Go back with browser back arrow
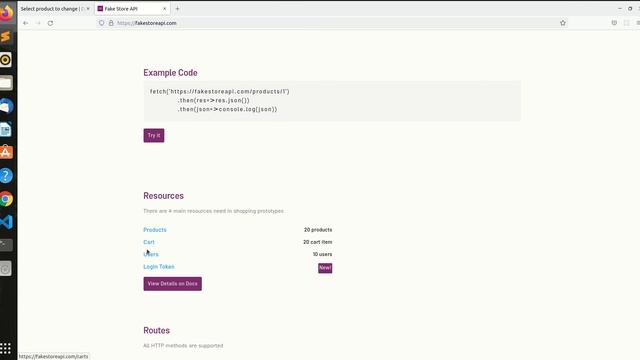640x360 pixels. pyautogui.click(x=25, y=23)
